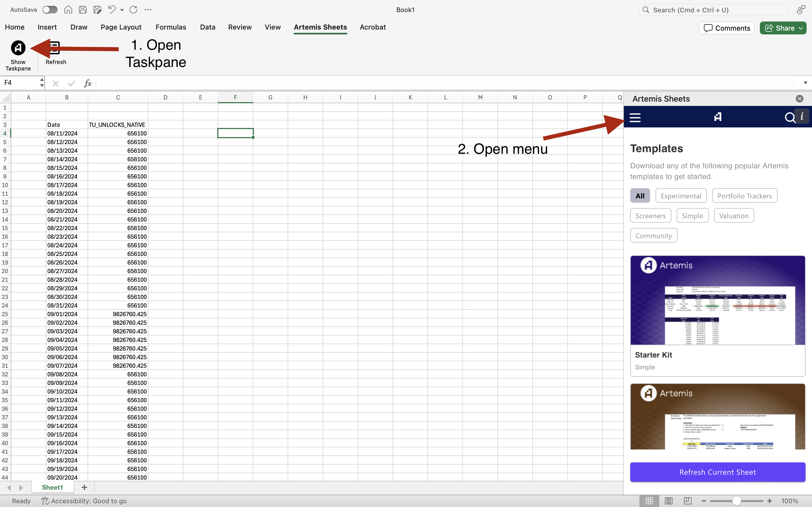
Task: Expand the formula bar with the arrow
Action: coord(805,83)
